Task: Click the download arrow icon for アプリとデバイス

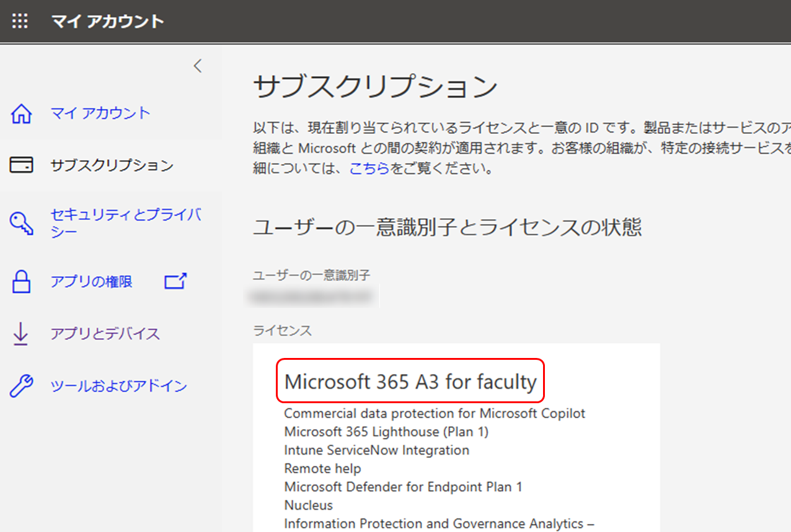Action: click(x=19, y=333)
